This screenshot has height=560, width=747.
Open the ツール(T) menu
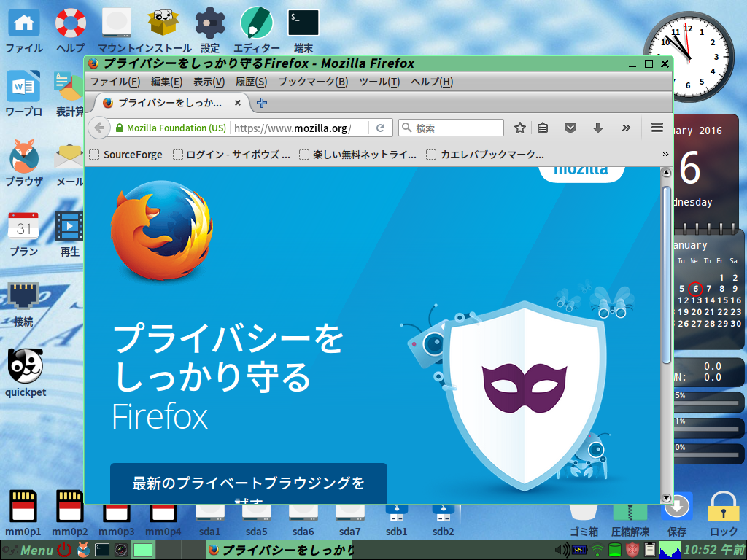[x=379, y=82]
